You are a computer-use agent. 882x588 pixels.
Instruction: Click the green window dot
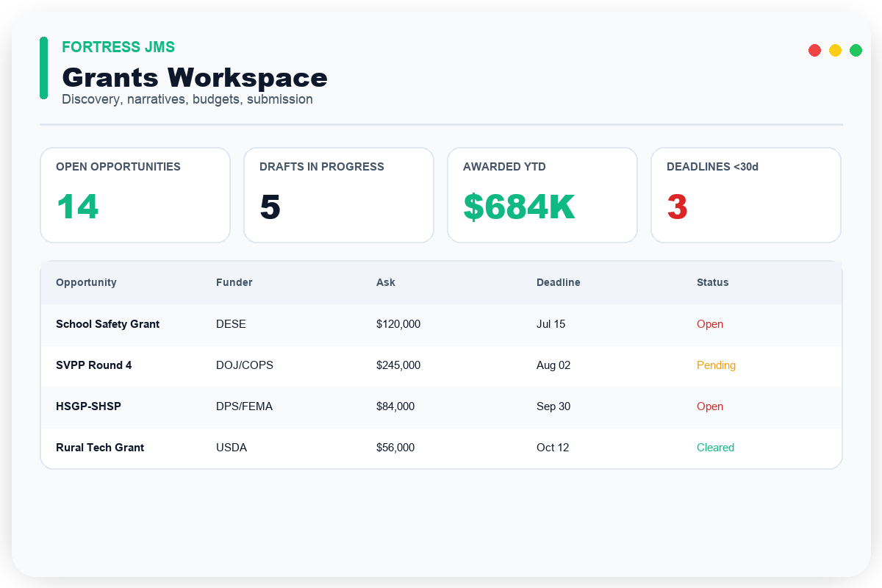[x=856, y=50]
